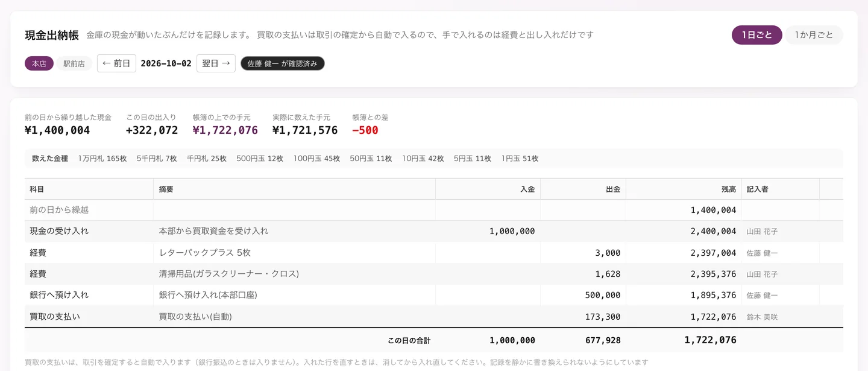Click the 千円札 25枚 count
This screenshot has height=371, width=868.
coord(207,159)
